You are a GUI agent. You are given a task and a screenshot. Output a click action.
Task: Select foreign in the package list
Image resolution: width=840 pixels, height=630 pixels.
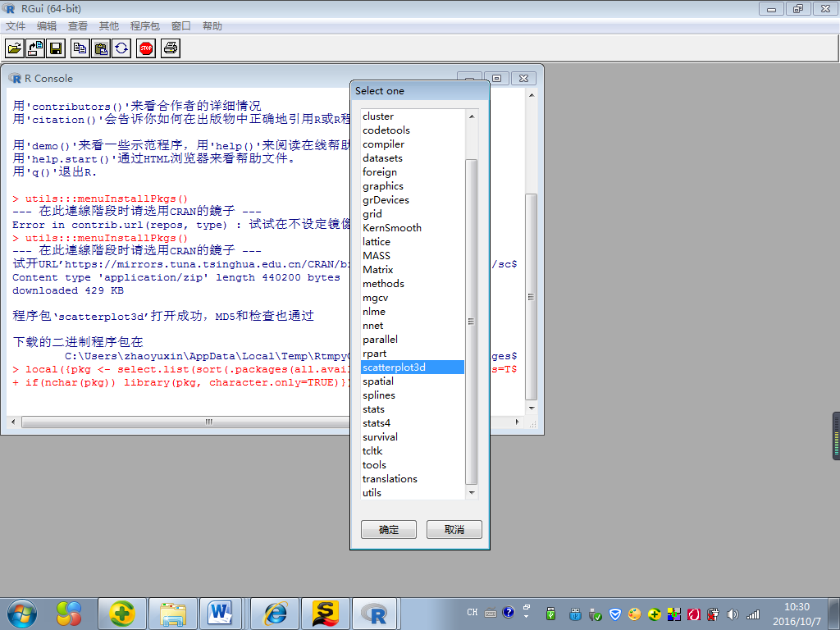click(x=413, y=172)
